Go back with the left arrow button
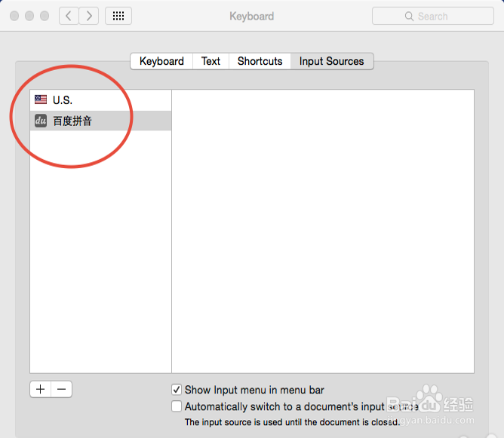 69,16
